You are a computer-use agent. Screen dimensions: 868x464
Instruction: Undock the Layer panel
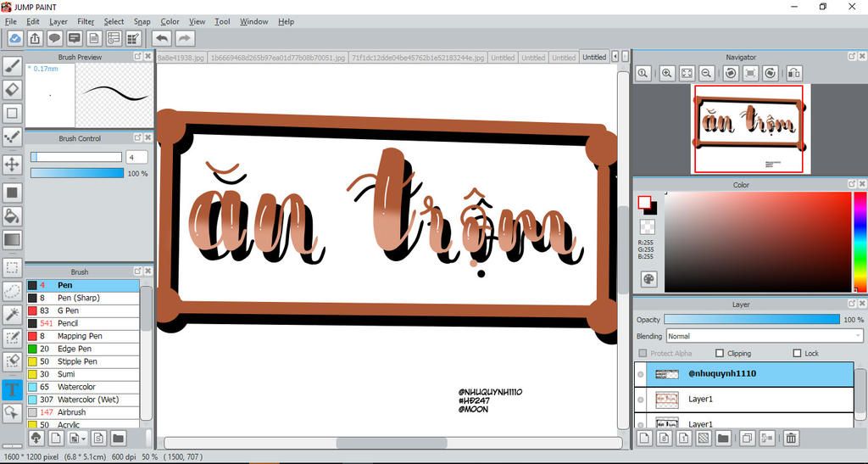pyautogui.click(x=851, y=304)
